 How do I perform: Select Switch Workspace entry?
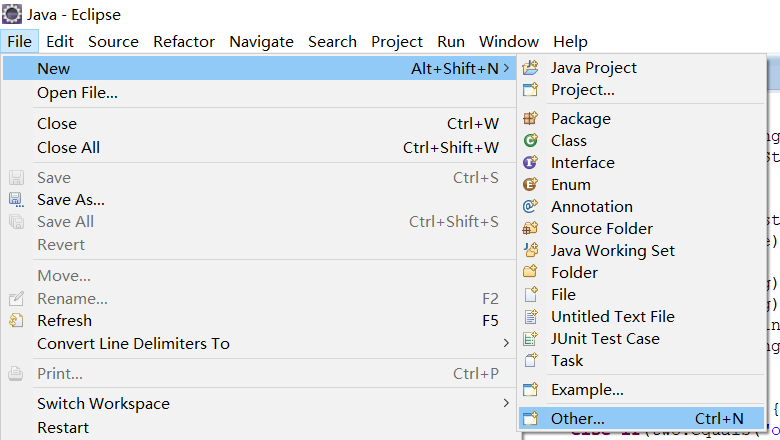click(259, 403)
